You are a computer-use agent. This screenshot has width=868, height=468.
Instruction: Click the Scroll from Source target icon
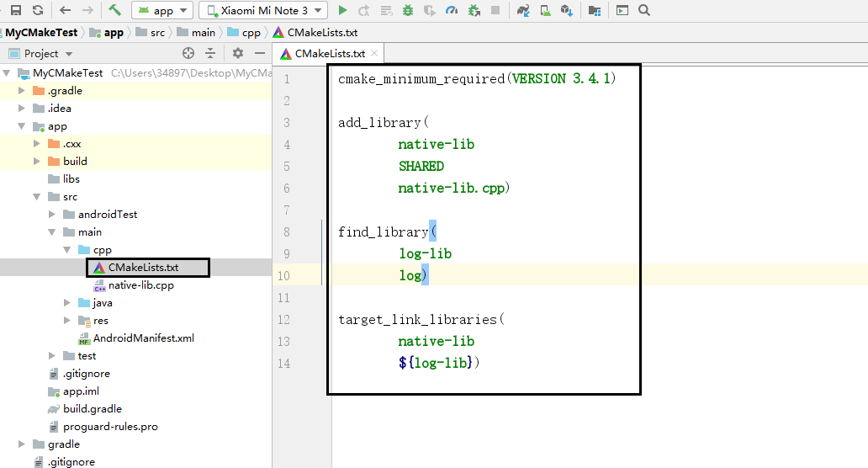tap(188, 53)
